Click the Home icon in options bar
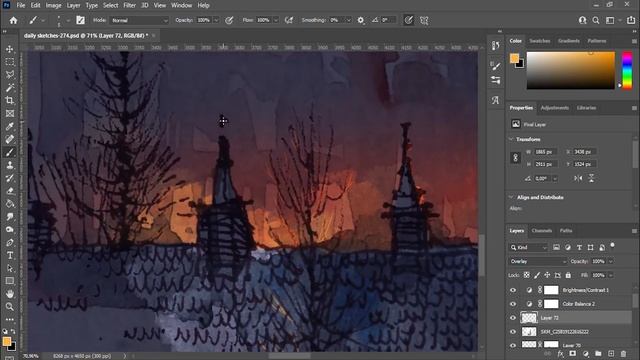Screen dimensions: 640x360 pos(13,20)
